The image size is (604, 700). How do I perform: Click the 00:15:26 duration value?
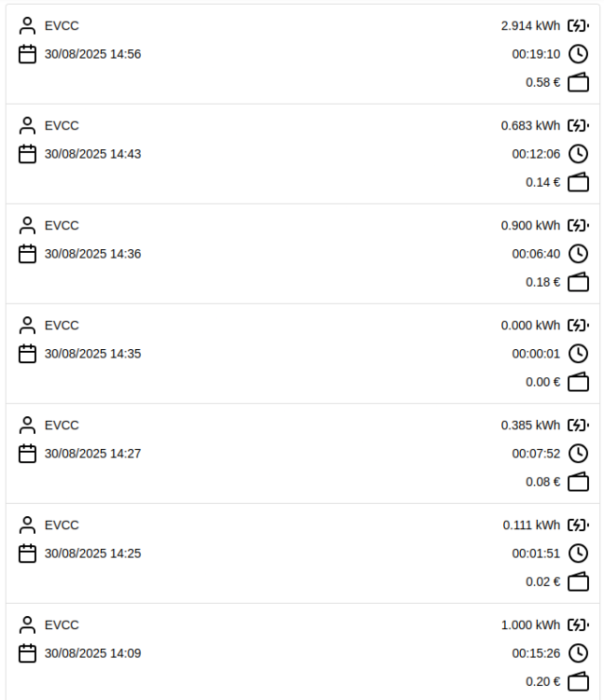tap(536, 653)
